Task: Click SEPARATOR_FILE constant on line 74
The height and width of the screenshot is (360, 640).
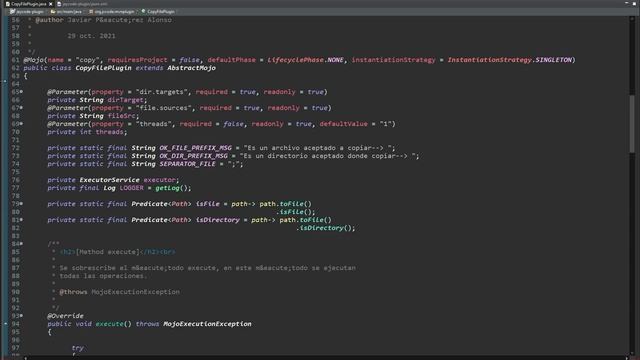Action: coord(187,164)
